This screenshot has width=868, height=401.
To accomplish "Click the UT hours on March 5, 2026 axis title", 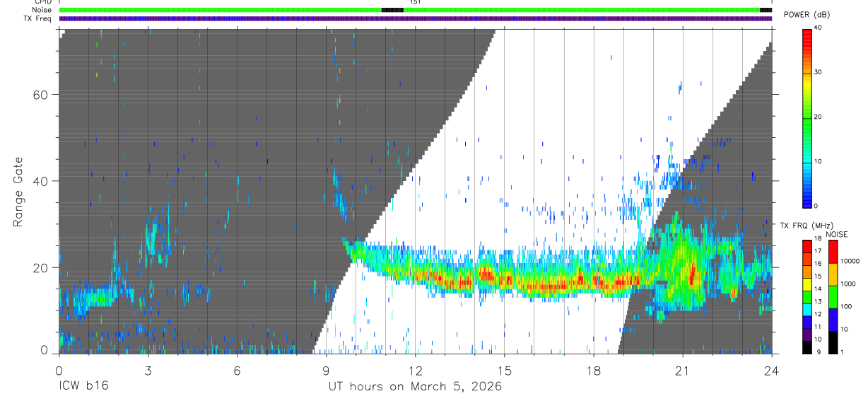I will (415, 386).
